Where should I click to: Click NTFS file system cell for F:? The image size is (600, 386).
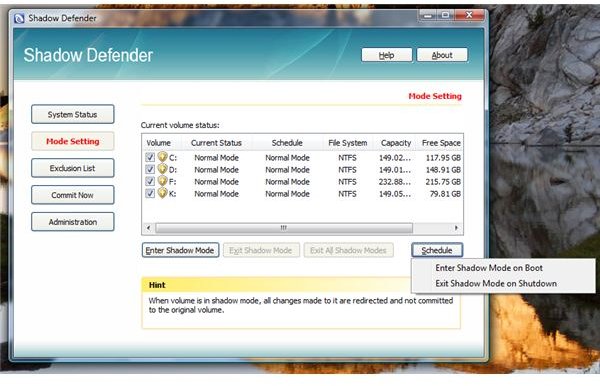(x=347, y=182)
